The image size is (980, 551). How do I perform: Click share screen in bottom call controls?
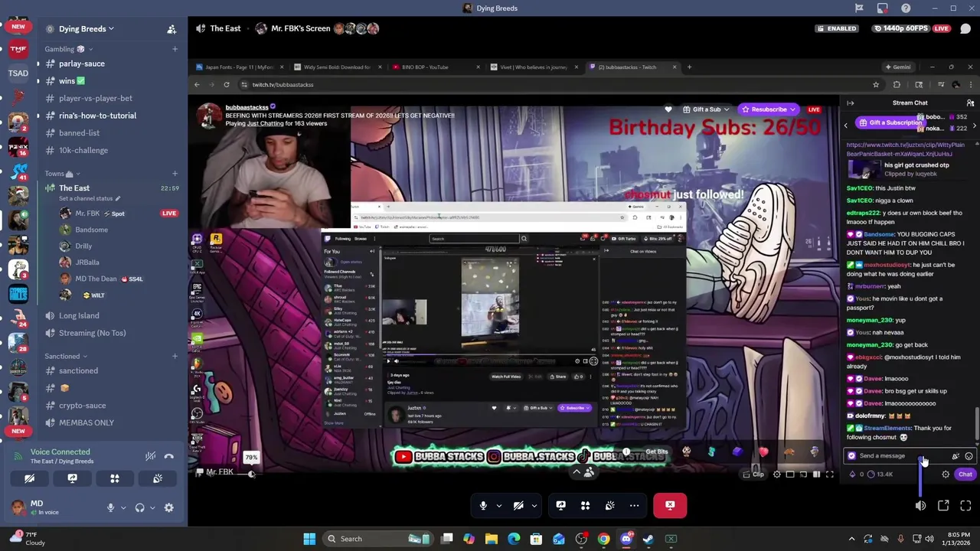click(560, 505)
